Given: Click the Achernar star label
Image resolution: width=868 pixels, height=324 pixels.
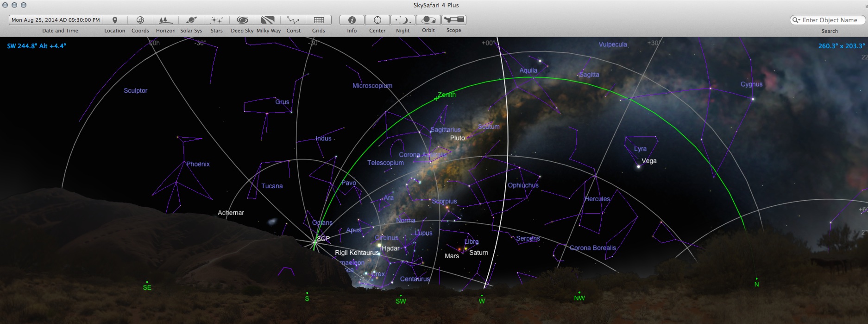Looking at the screenshot, I should click(231, 213).
